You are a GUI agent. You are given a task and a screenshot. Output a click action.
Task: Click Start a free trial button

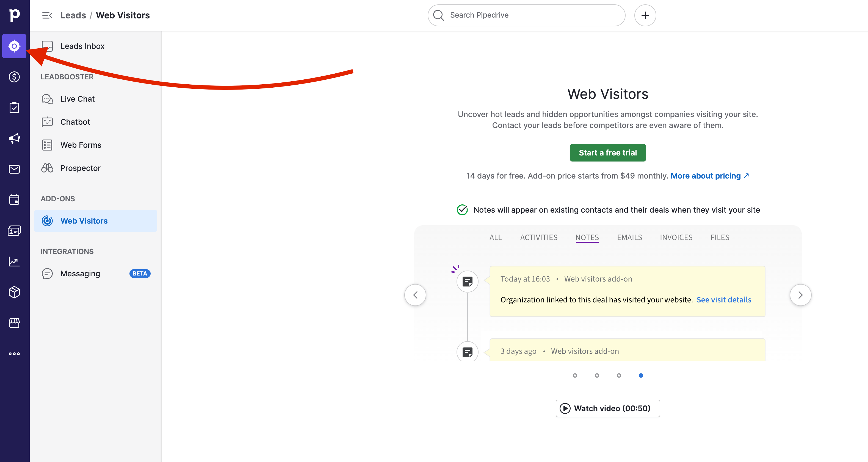pyautogui.click(x=607, y=152)
